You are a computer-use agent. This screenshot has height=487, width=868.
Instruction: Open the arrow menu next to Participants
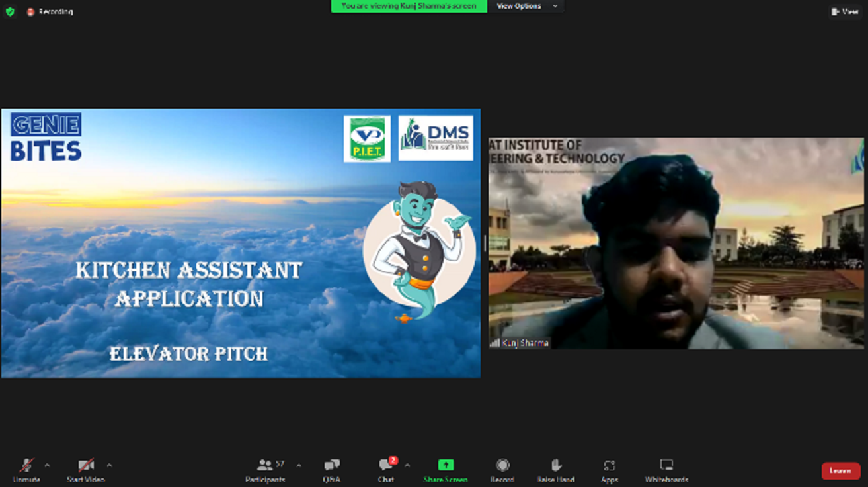[x=299, y=465]
